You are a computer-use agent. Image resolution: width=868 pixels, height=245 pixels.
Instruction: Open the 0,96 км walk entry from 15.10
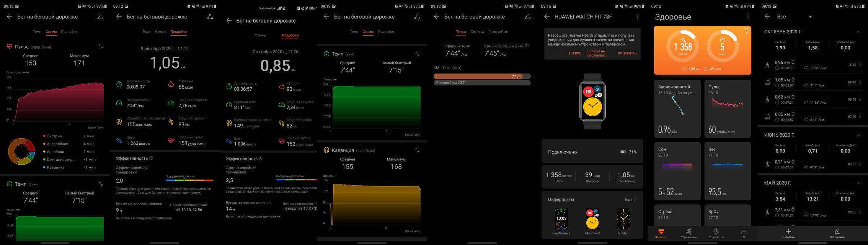coord(813,65)
